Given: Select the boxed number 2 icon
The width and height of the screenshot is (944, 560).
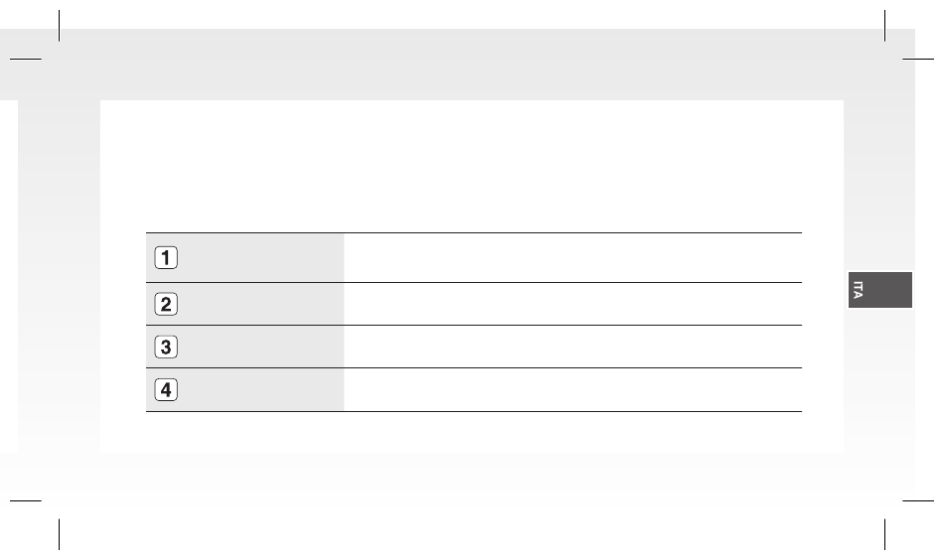Looking at the screenshot, I should [166, 305].
